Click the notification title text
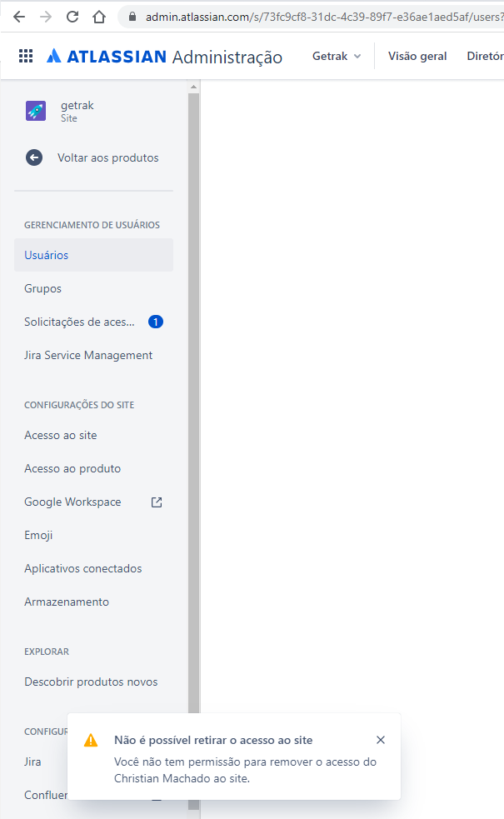The height and width of the screenshot is (819, 504). 213,740
